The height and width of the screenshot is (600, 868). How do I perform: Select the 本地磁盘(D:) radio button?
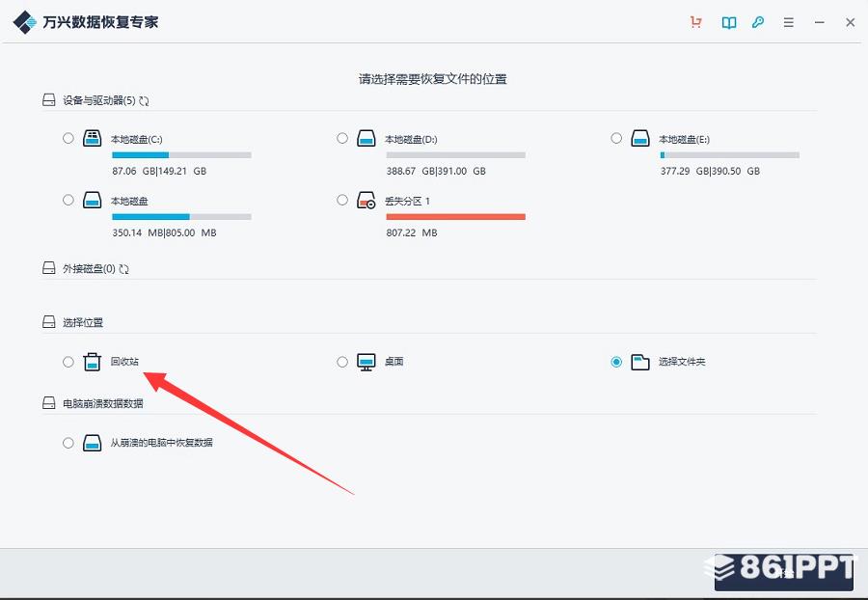pyautogui.click(x=342, y=138)
